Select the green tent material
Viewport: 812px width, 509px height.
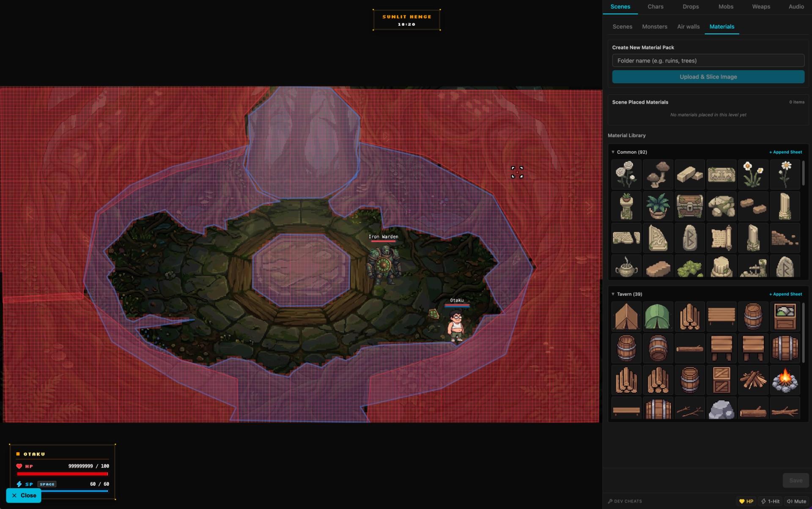[x=658, y=316]
